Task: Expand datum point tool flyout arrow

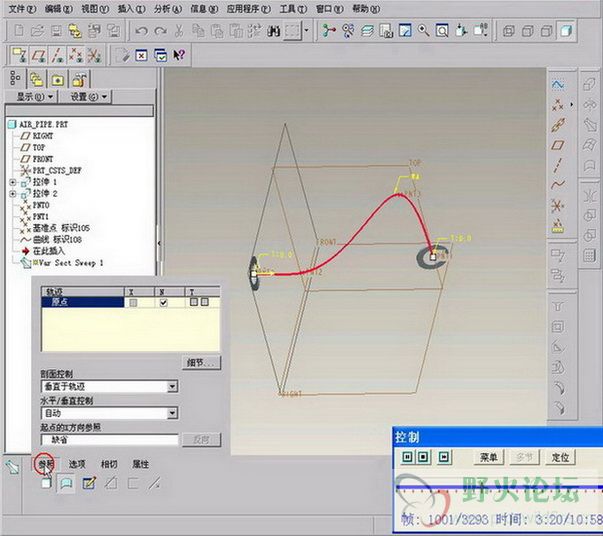Action: tap(571, 104)
